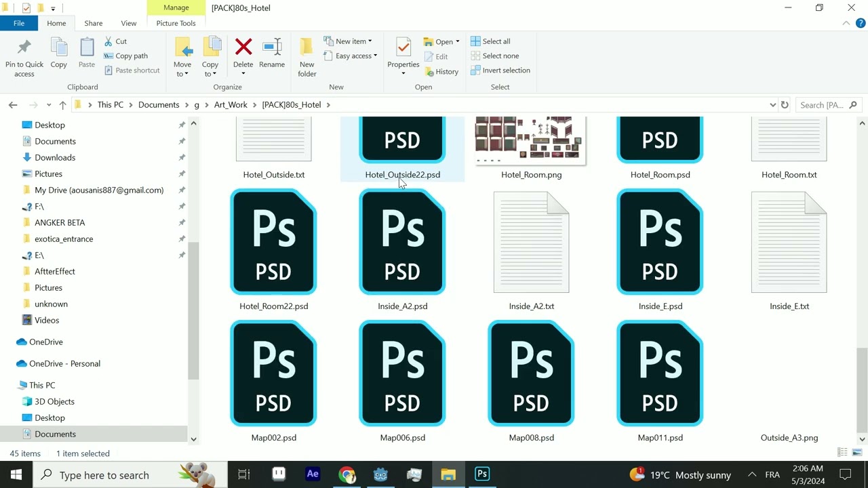Click the file list vertical scrollbar
868x488 pixels.
[x=862, y=390]
